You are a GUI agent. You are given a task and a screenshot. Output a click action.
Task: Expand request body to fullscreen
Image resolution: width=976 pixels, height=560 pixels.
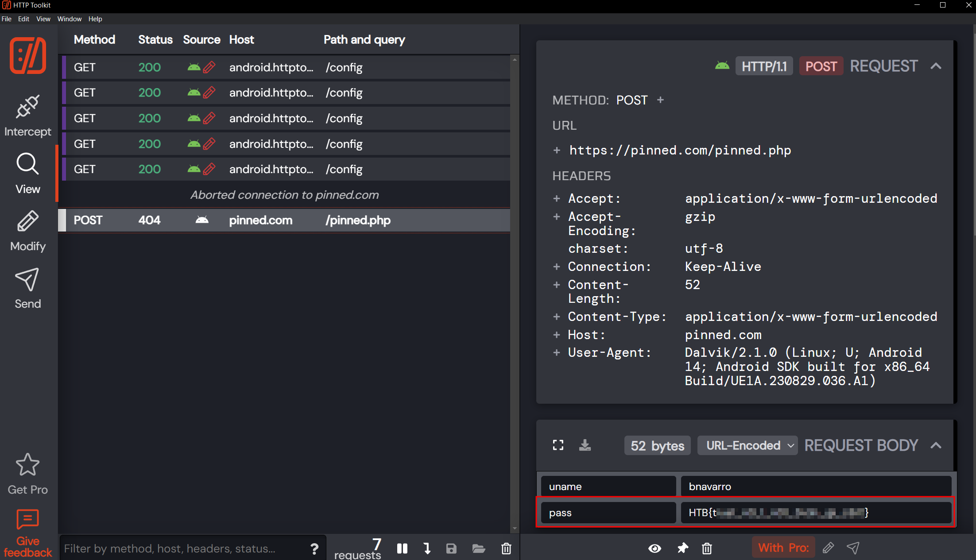click(558, 445)
